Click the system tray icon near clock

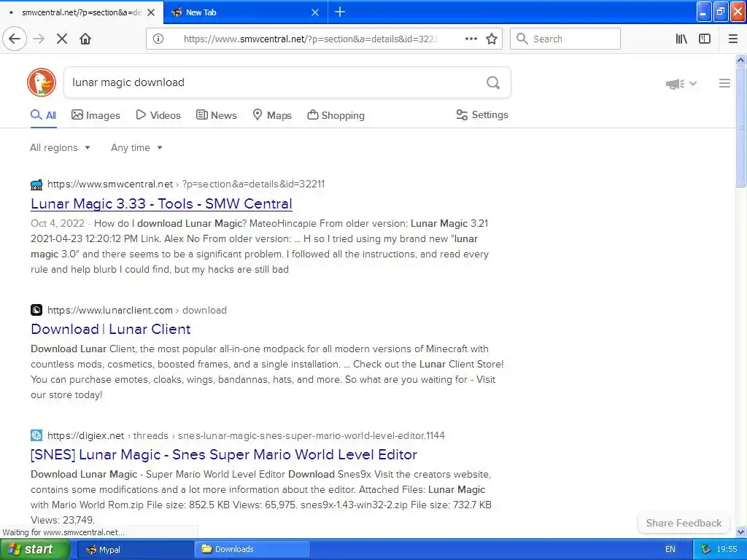pos(705,550)
